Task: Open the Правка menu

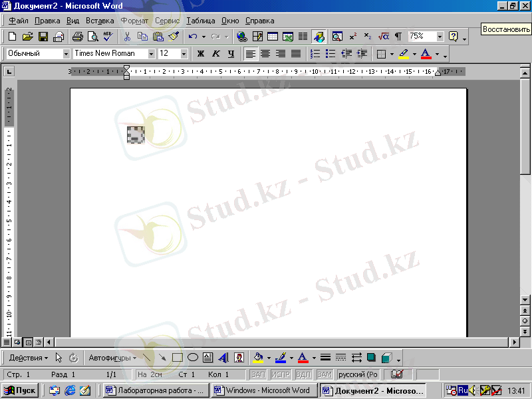Action: [47, 21]
